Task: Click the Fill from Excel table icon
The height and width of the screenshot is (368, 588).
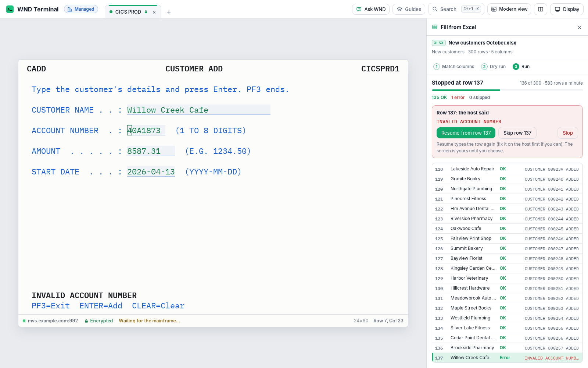Action: click(x=435, y=27)
